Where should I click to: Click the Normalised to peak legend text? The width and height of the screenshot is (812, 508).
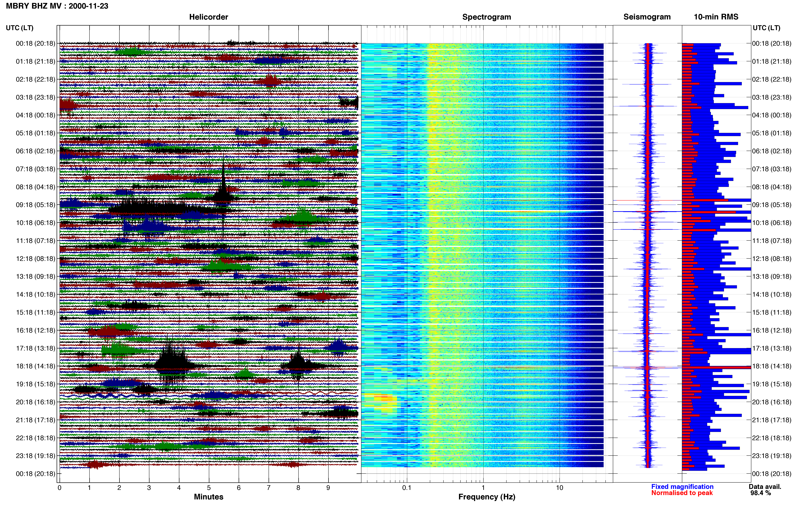pyautogui.click(x=682, y=493)
